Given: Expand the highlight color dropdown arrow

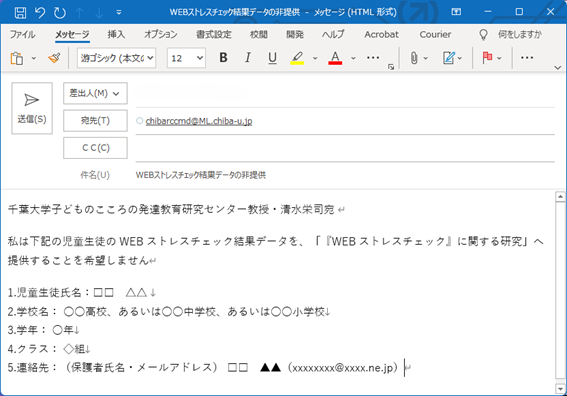Looking at the screenshot, I should 315,58.
